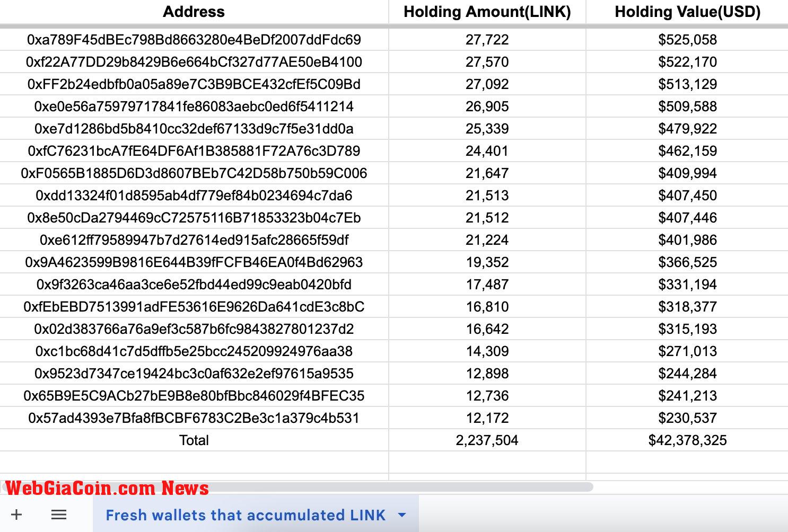
Task: Click the horizontal scrollbar
Action: (297, 486)
